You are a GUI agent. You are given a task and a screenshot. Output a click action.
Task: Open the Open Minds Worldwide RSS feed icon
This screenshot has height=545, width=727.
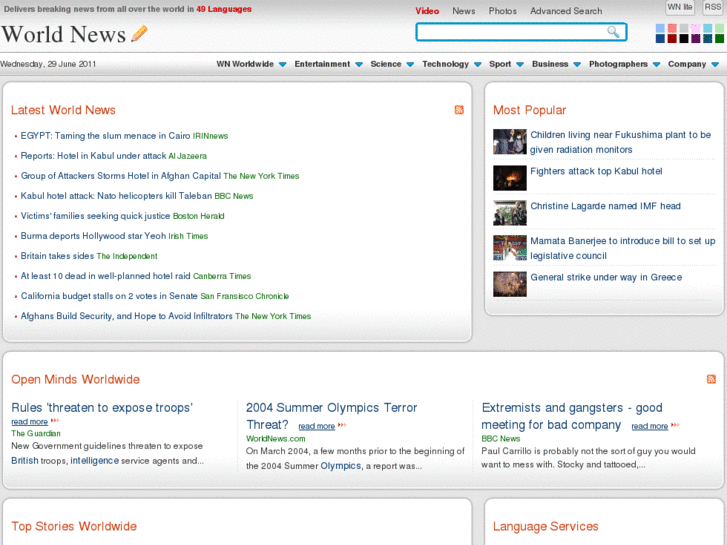click(x=711, y=379)
